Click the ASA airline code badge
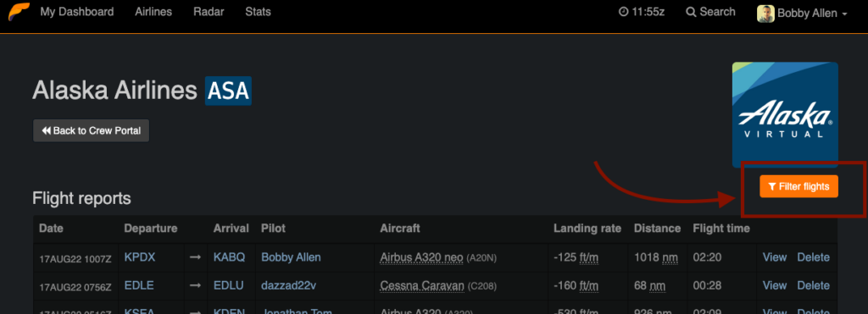Viewport: 868px width, 314px height. [229, 91]
